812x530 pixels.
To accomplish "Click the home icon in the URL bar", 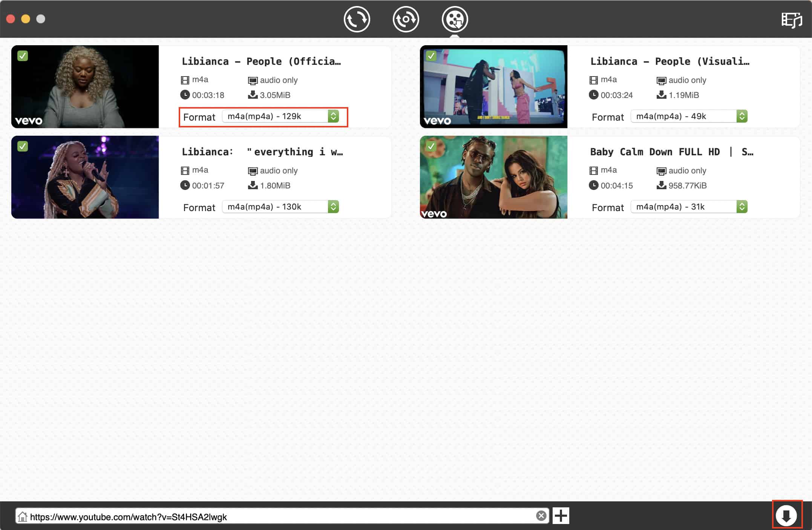I will coord(23,516).
